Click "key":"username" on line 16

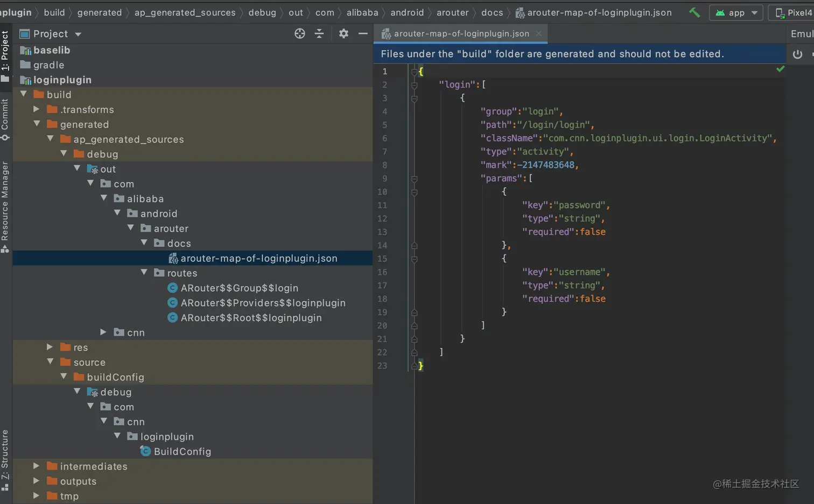coord(564,272)
